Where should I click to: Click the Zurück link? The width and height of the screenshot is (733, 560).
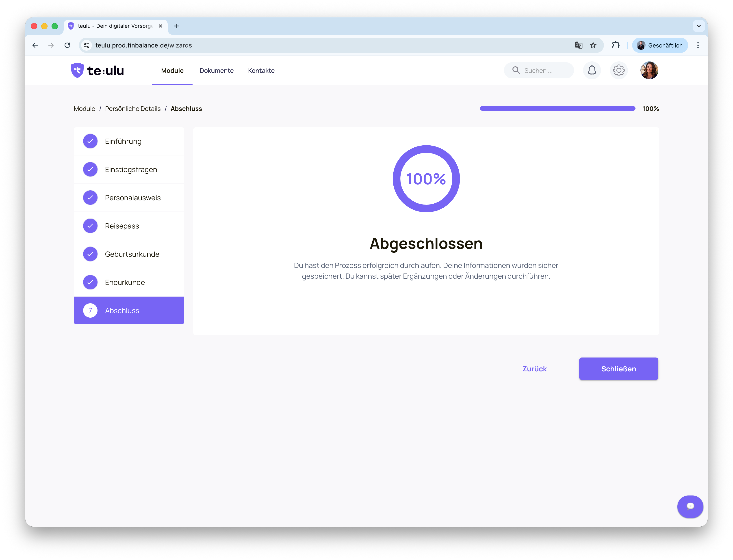point(534,369)
